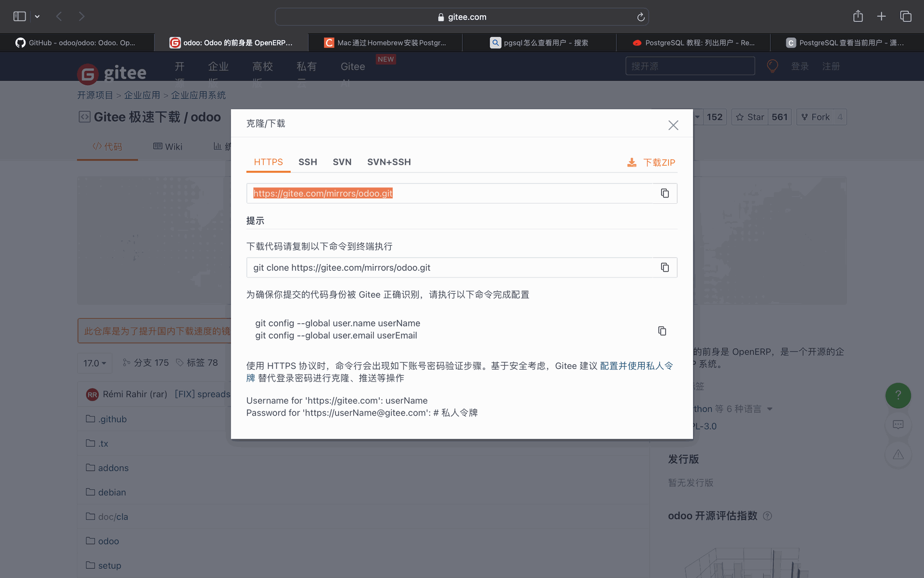Viewport: 924px width, 578px height.
Task: Copy the HTTPS repository URL
Action: tap(665, 193)
